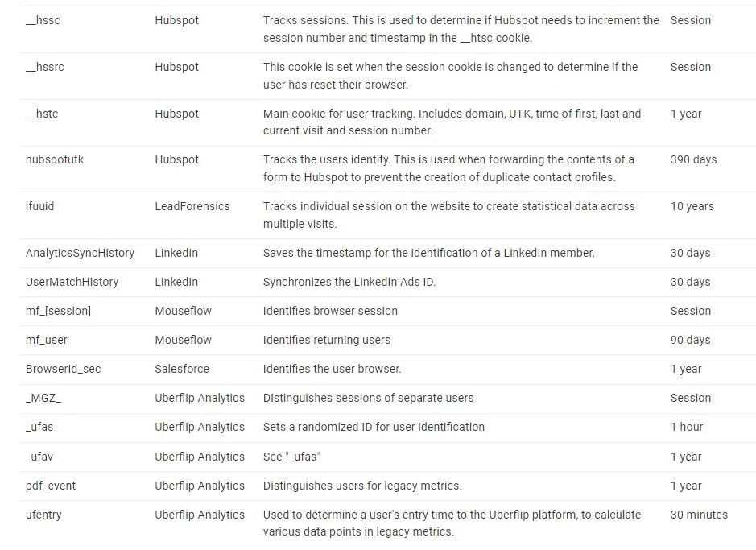Select the "390 days" duration cell

(693, 159)
